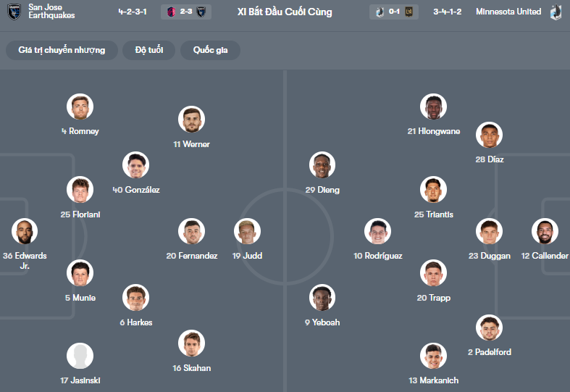Click goalkeeper Callender's avatar
This screenshot has width=570, height=392.
tap(545, 232)
